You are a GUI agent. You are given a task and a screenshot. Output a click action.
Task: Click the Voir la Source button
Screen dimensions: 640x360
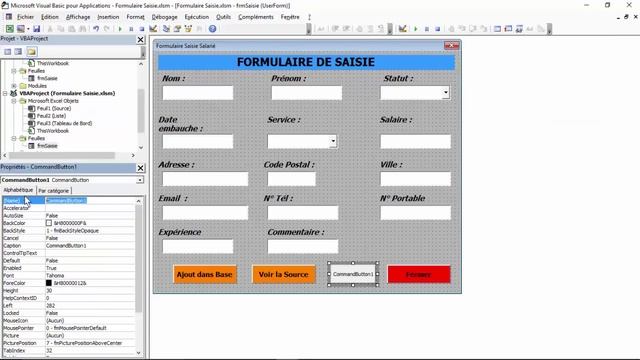click(x=284, y=274)
